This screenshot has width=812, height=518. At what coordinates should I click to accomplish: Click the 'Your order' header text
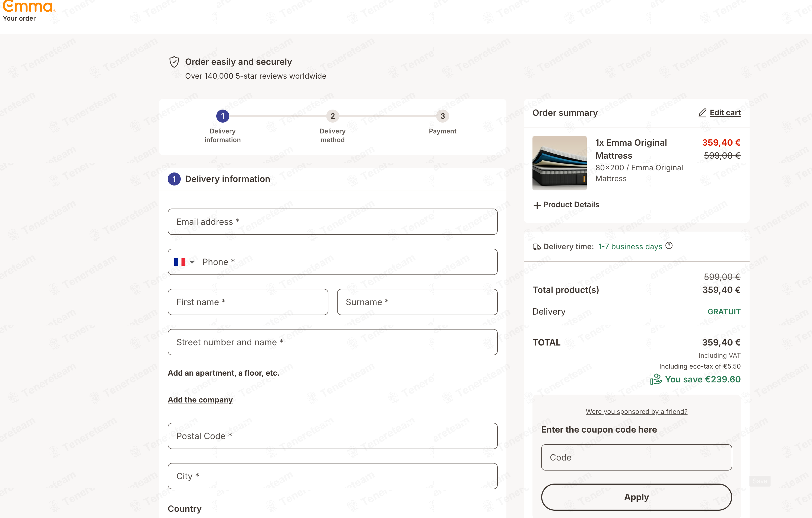point(19,18)
